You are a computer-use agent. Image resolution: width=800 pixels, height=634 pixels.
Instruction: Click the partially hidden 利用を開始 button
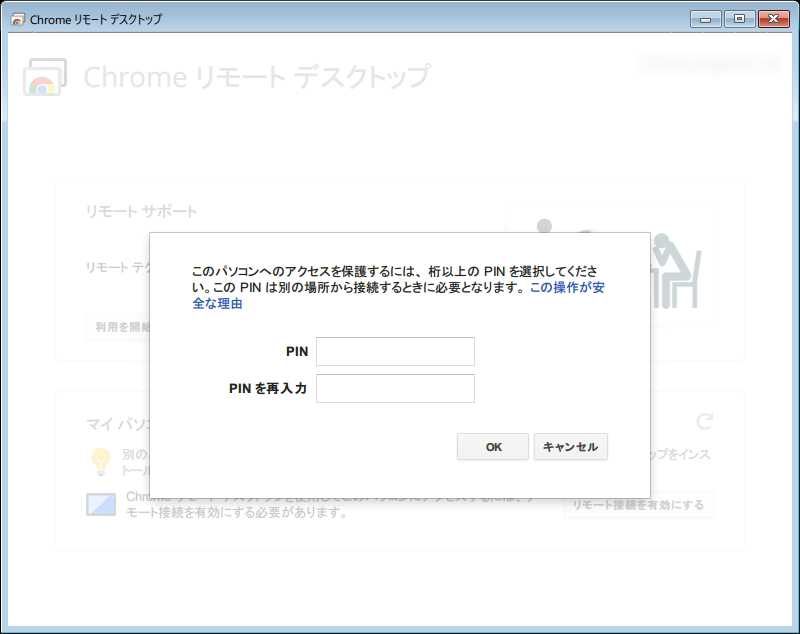click(x=117, y=326)
